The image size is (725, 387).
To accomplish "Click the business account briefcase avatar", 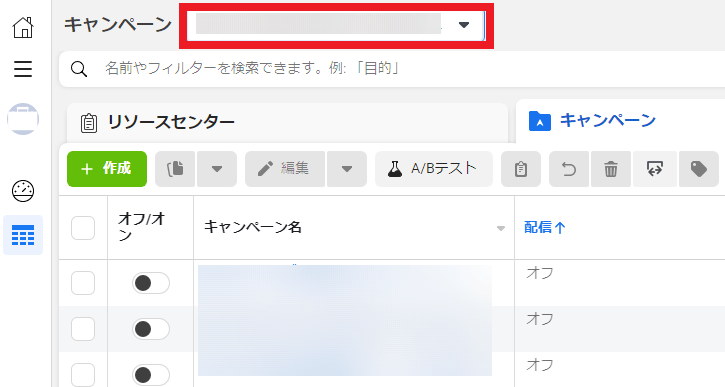I will (23, 119).
